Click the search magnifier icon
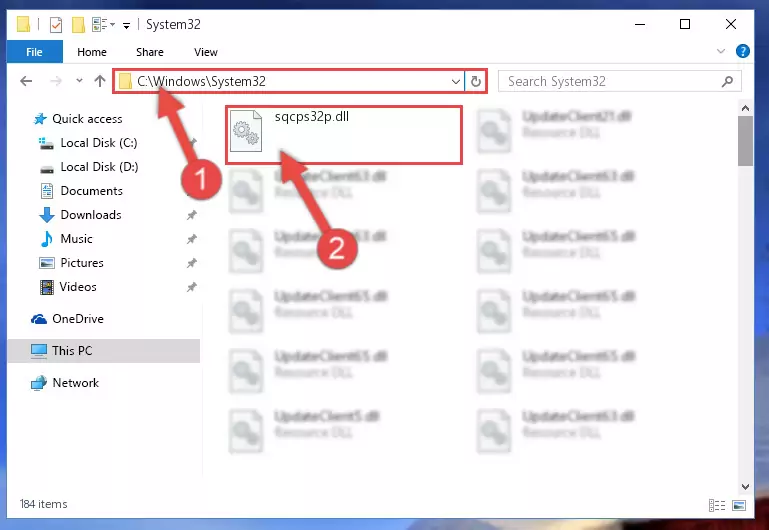The width and height of the screenshot is (769, 530). (x=728, y=81)
